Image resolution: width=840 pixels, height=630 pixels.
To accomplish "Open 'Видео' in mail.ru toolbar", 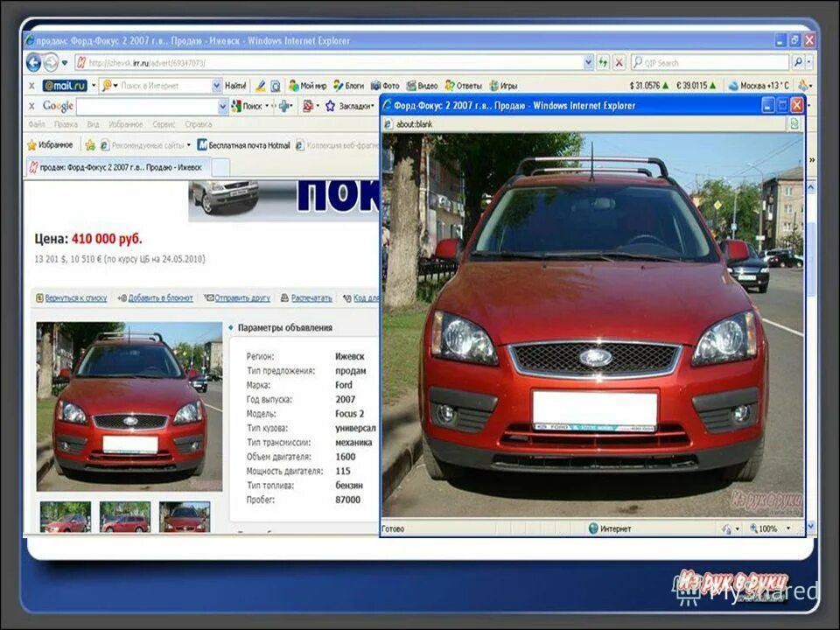I will click(x=422, y=86).
